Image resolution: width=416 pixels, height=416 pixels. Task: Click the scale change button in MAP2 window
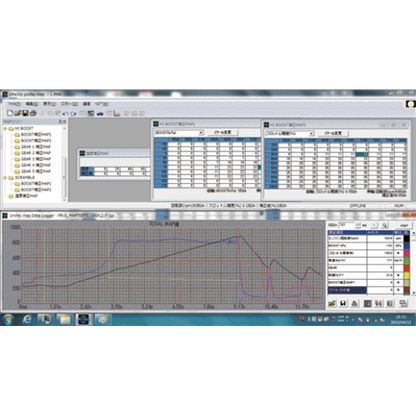click(333, 133)
